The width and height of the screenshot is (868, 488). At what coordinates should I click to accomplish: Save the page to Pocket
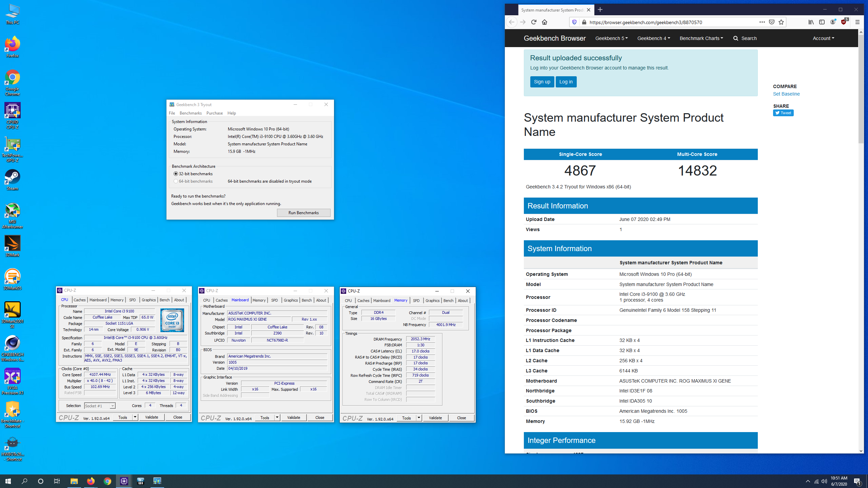tap(772, 22)
